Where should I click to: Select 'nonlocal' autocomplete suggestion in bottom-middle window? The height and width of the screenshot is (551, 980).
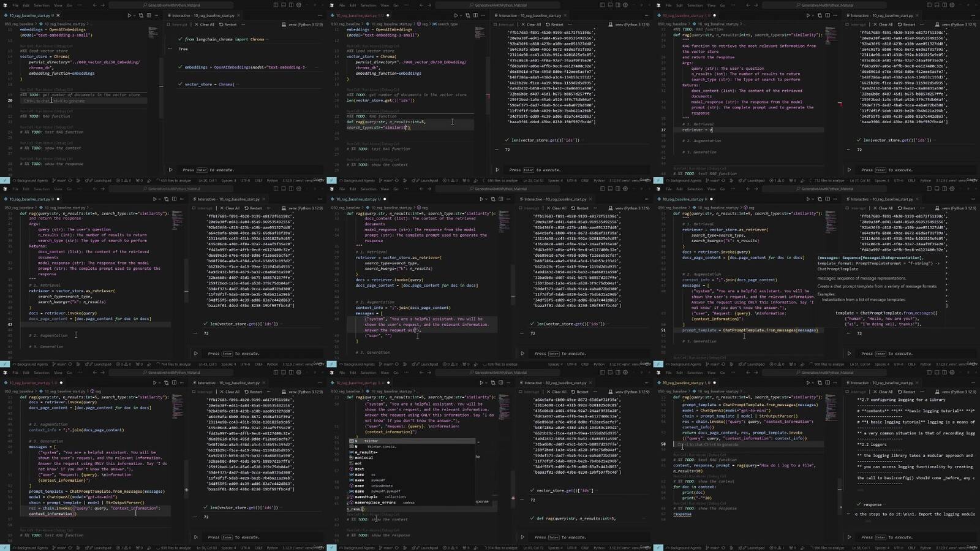364,458
